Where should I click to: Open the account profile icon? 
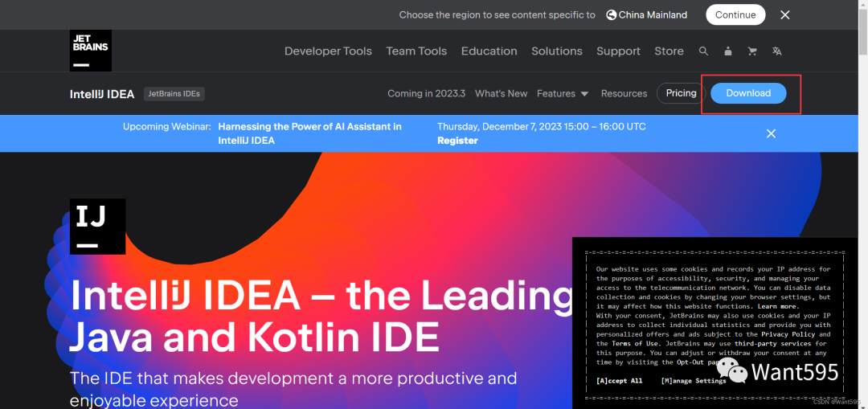tap(728, 51)
